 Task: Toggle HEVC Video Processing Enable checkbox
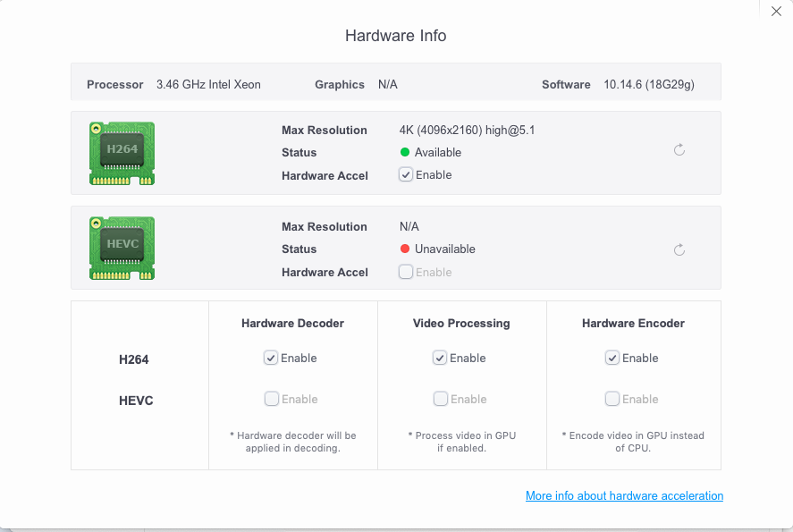[441, 399]
